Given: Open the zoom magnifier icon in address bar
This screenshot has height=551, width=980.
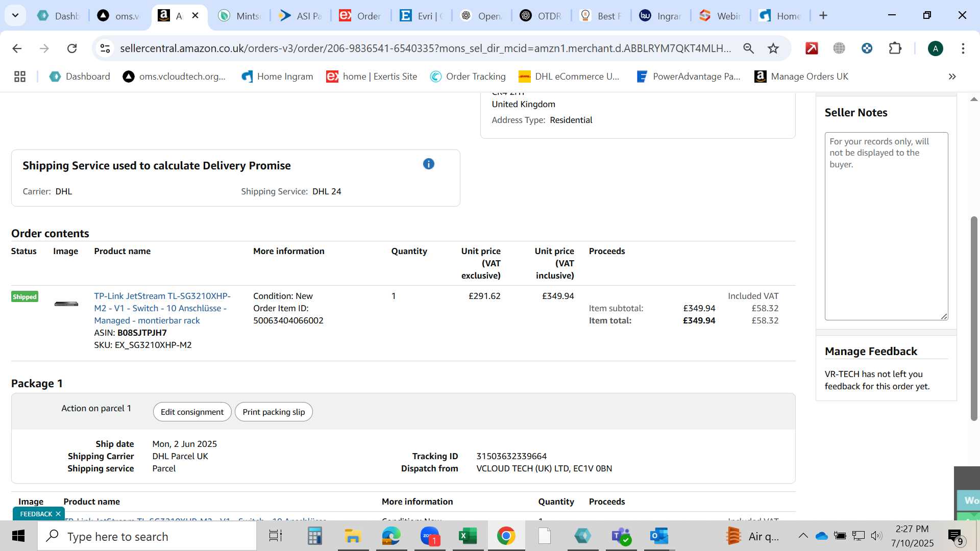Looking at the screenshot, I should point(748,48).
